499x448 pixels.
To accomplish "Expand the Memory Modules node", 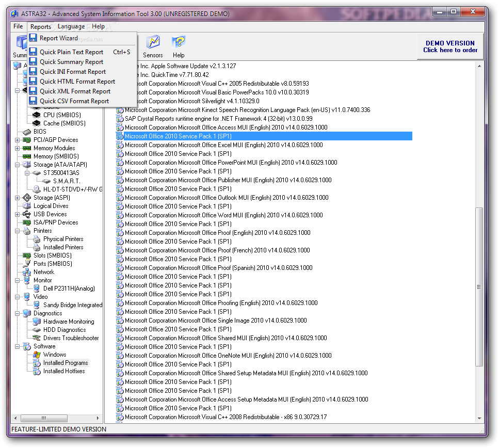I will point(17,148).
